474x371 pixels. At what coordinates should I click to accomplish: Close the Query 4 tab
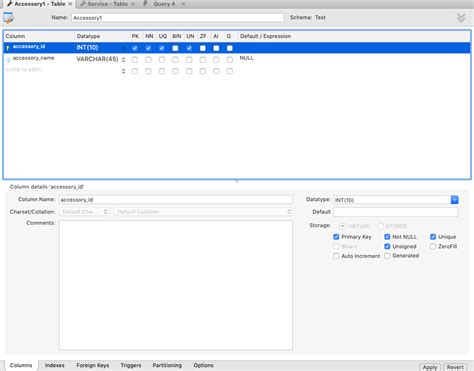[x=183, y=4]
